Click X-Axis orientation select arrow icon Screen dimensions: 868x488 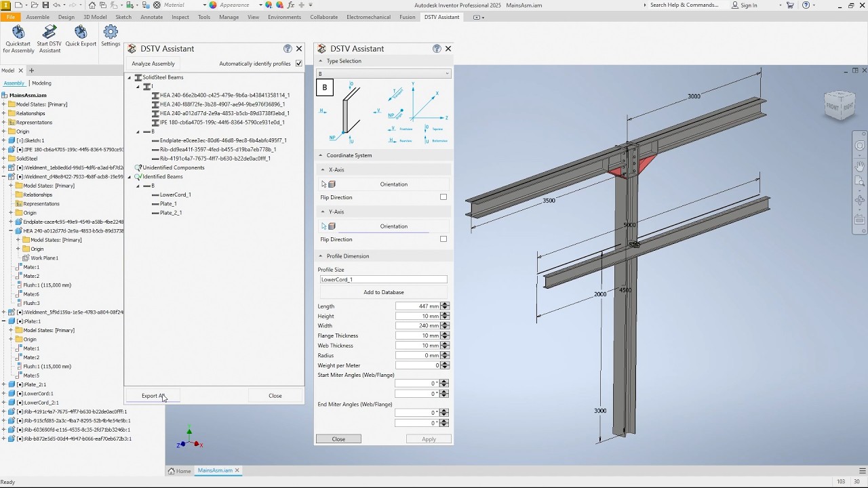click(x=324, y=184)
